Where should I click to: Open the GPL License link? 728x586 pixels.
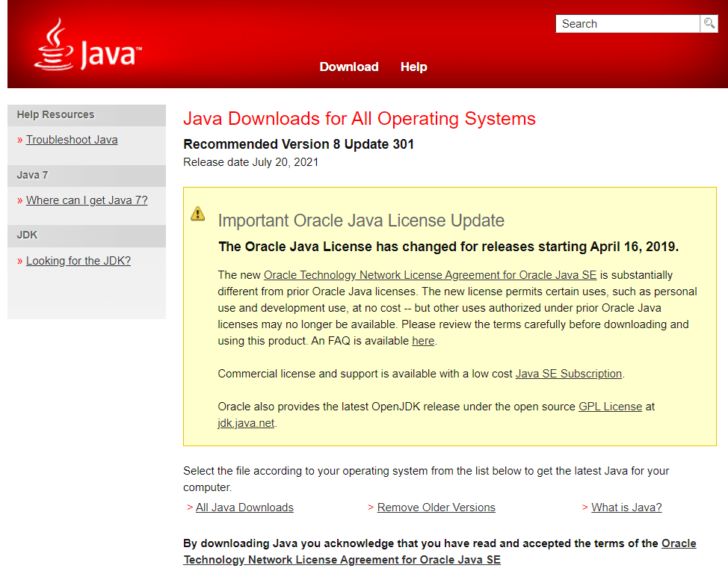click(x=610, y=407)
